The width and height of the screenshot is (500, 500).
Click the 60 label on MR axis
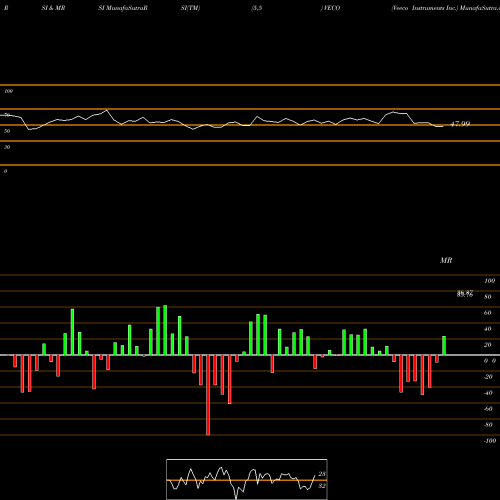coord(488,313)
